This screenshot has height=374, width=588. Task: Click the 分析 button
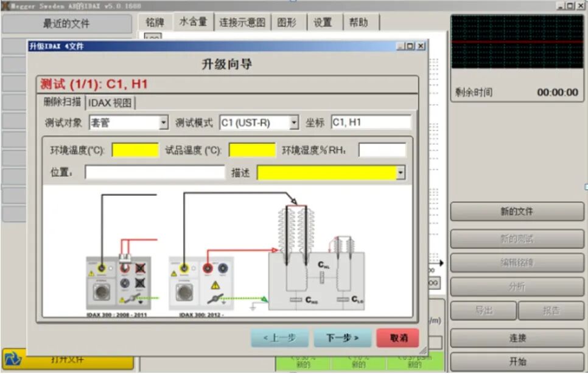(x=517, y=286)
